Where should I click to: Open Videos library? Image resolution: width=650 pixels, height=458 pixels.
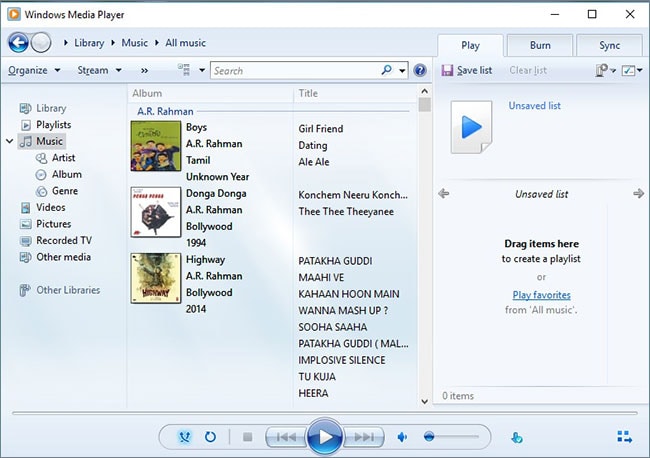51,208
